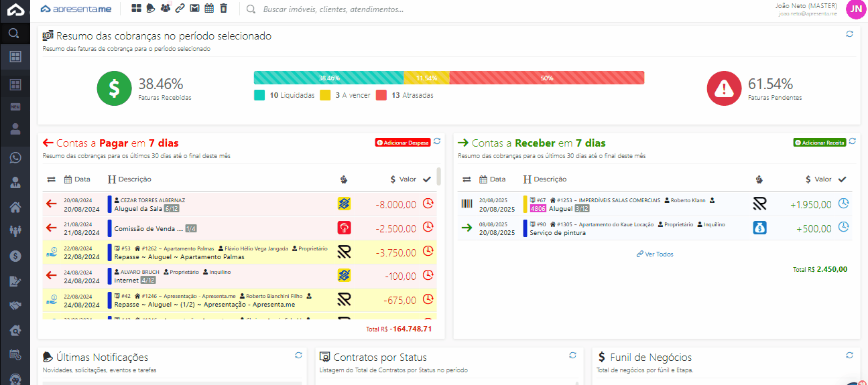Click the handshake icon in the left sidebar
Viewport: 868px width, 385px height.
pos(15,305)
